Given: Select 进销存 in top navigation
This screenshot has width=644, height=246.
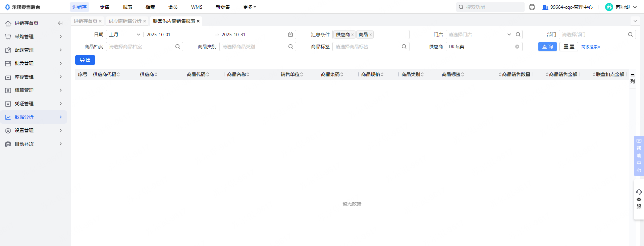Looking at the screenshot, I should (x=79, y=7).
